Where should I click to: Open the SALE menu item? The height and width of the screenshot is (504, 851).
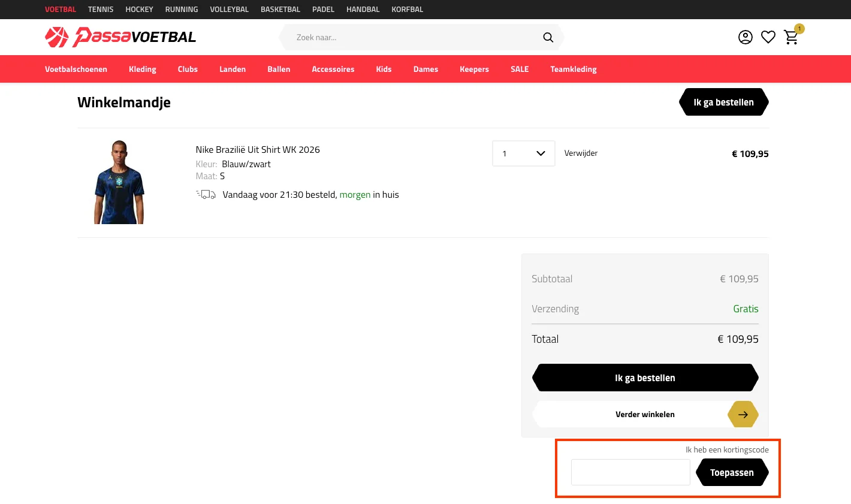(520, 69)
